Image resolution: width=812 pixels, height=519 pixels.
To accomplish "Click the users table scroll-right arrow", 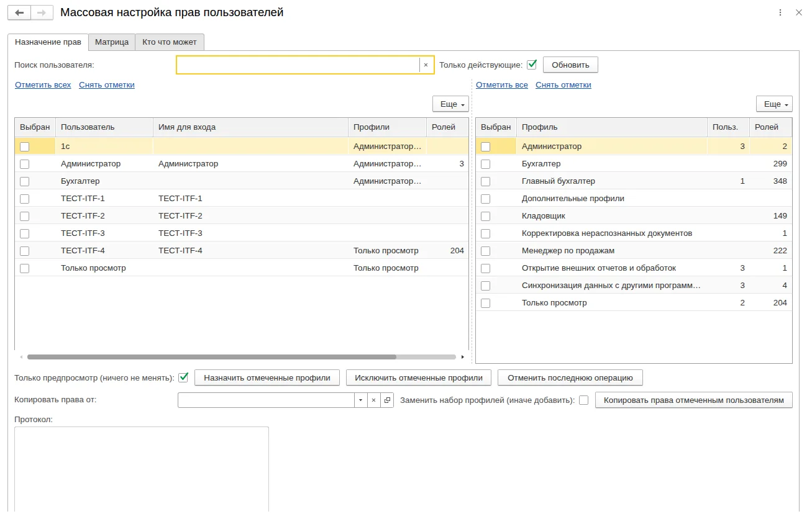I will click(x=462, y=357).
